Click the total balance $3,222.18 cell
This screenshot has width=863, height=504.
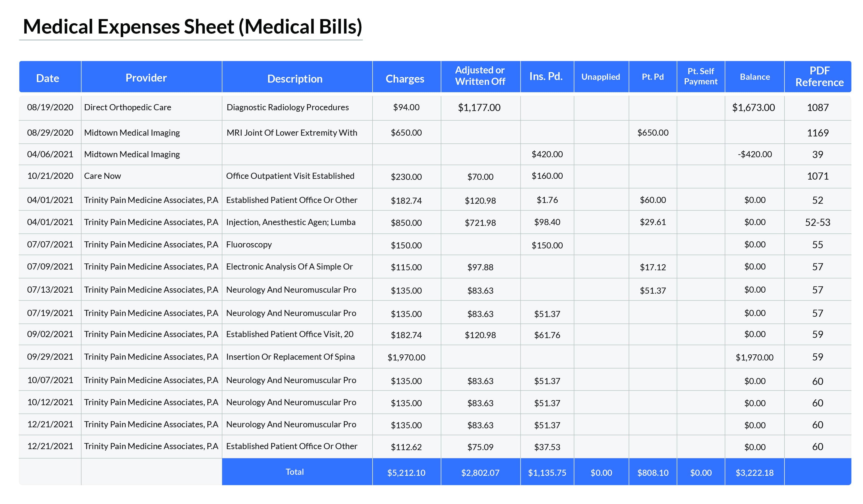pos(754,472)
